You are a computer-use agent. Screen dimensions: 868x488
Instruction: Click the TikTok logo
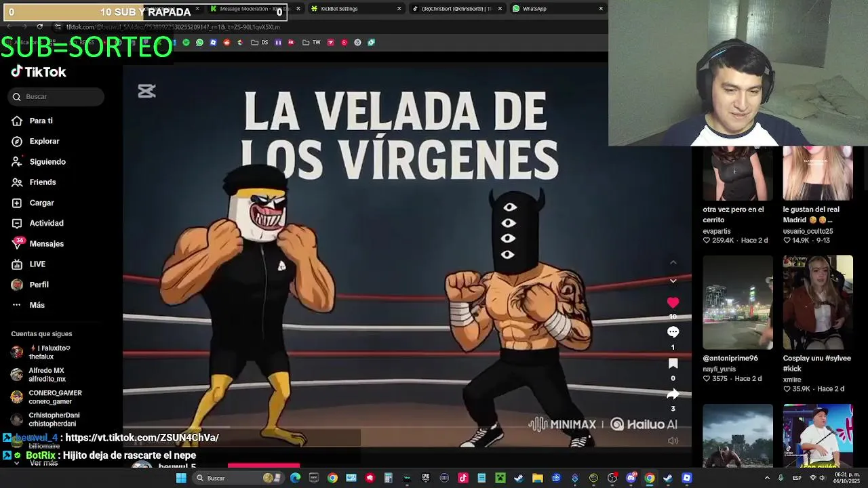(39, 72)
